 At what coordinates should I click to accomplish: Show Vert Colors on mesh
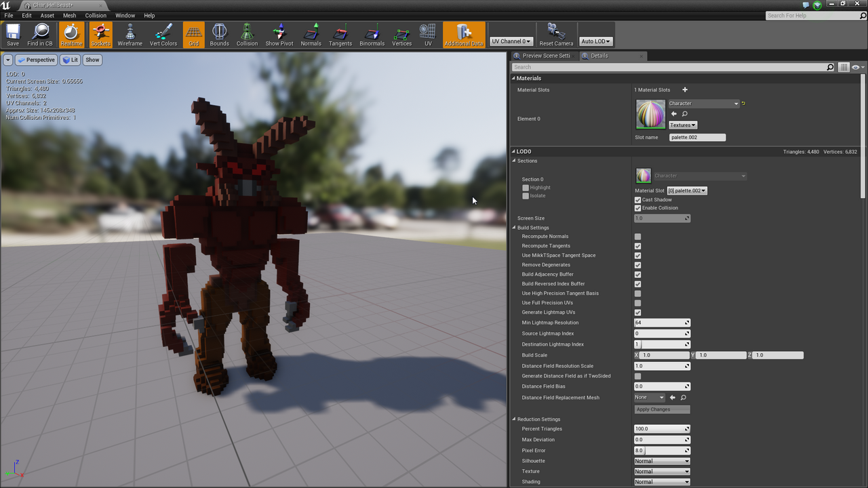163,35
